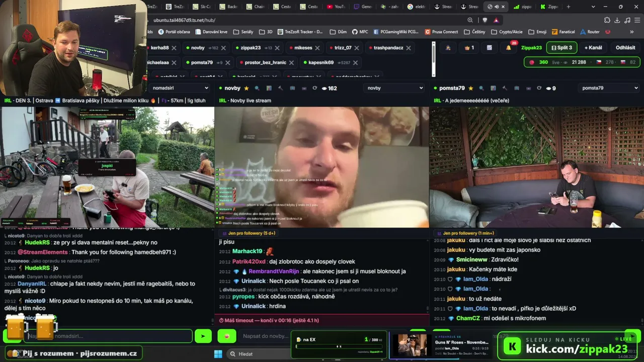Open the novby channel dropdown
644x362 pixels.
(x=394, y=88)
